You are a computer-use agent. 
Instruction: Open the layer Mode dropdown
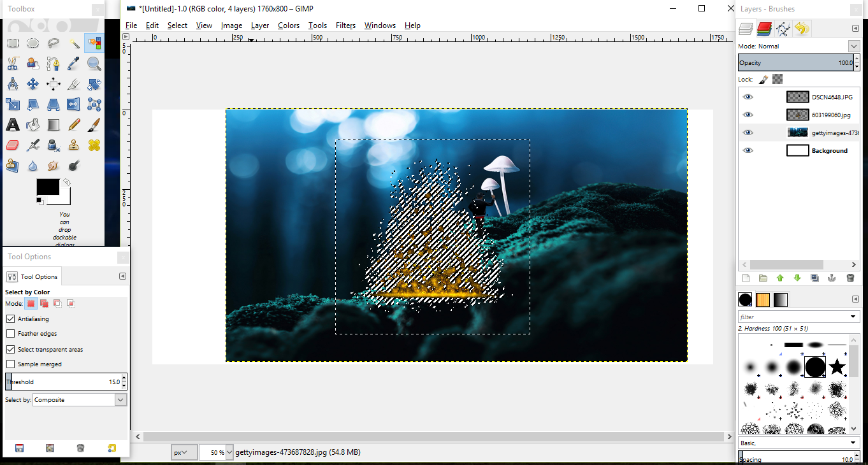coord(854,46)
